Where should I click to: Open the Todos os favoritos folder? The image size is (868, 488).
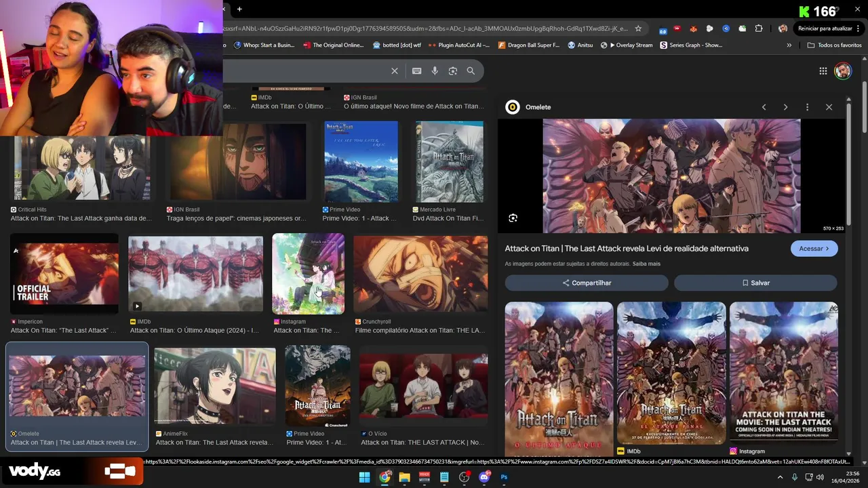coord(834,45)
